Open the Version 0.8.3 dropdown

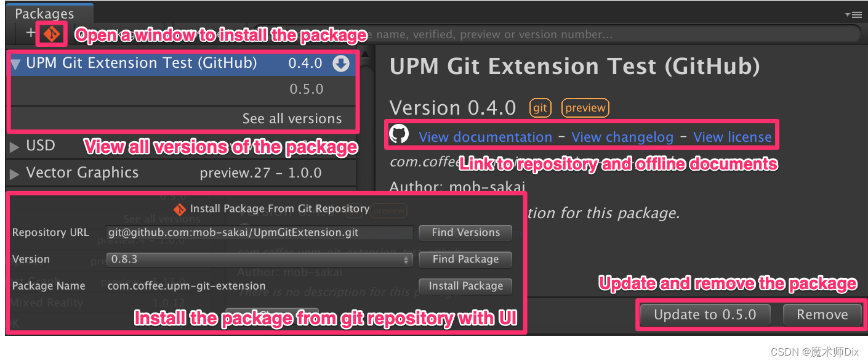point(259,259)
